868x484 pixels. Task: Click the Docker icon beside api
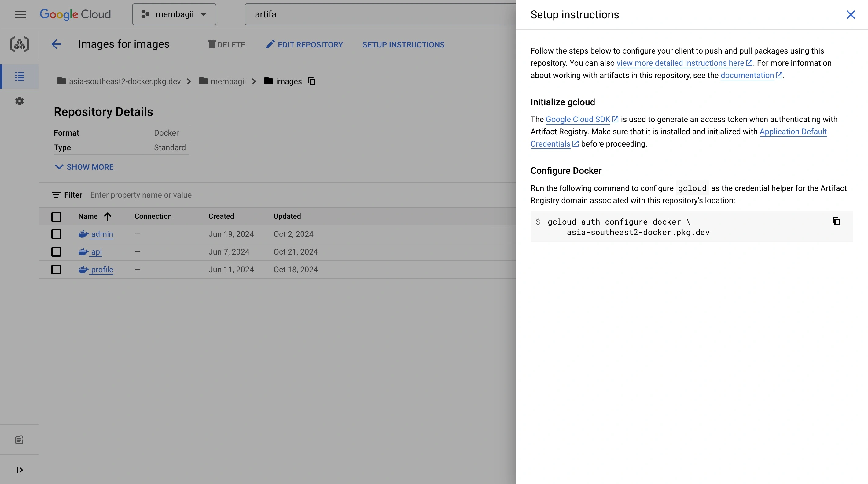click(x=83, y=252)
